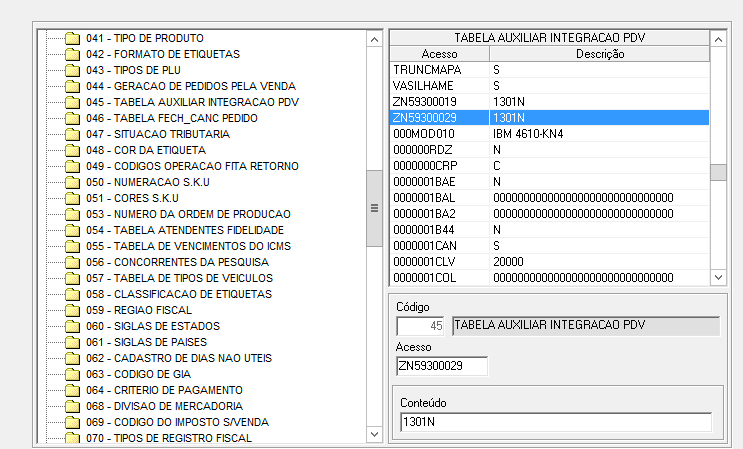Screen dimensions: 743x449
Task: Click the TABELA AUXILIAR INTEGRACAO PDV name field
Action: [586, 326]
